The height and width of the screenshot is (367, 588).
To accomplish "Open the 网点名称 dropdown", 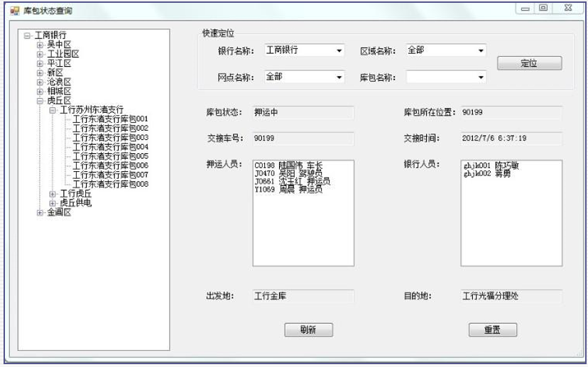I will 339,77.
